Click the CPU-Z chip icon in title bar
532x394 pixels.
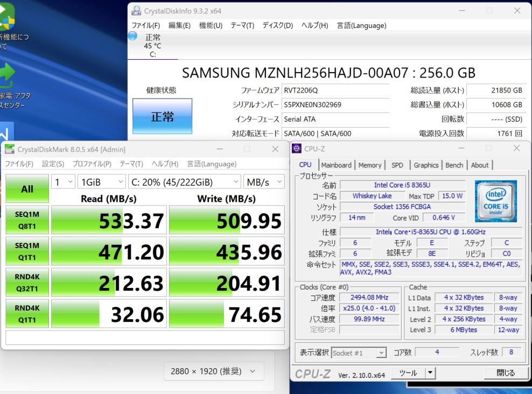[297, 149]
